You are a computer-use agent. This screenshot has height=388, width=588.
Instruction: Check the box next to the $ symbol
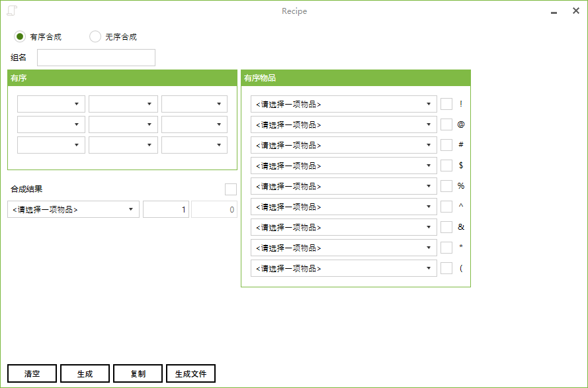click(x=446, y=166)
